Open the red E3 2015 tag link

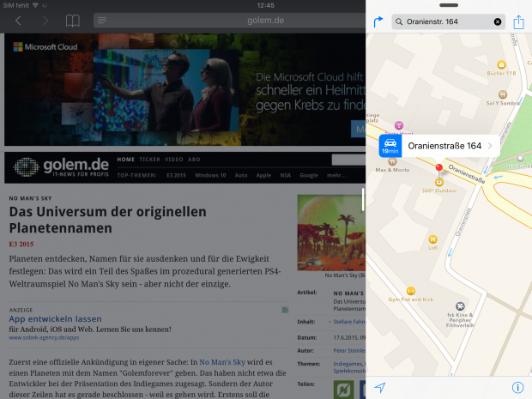pos(21,245)
